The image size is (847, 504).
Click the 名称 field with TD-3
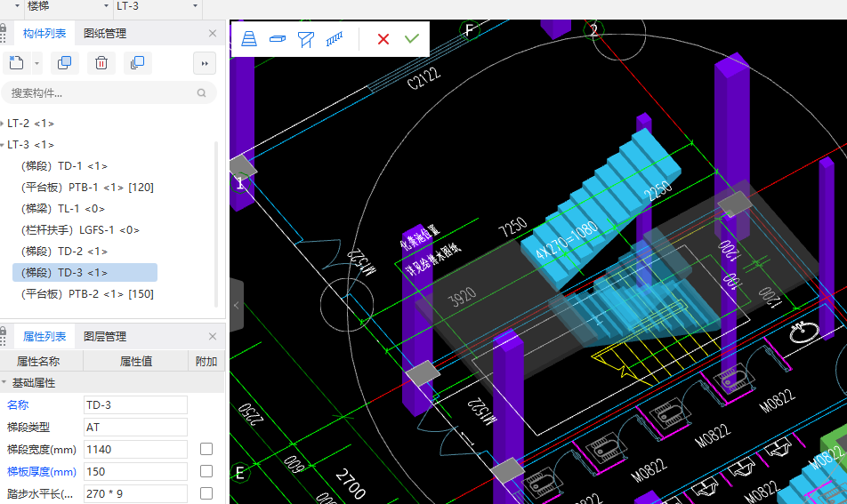(135, 404)
